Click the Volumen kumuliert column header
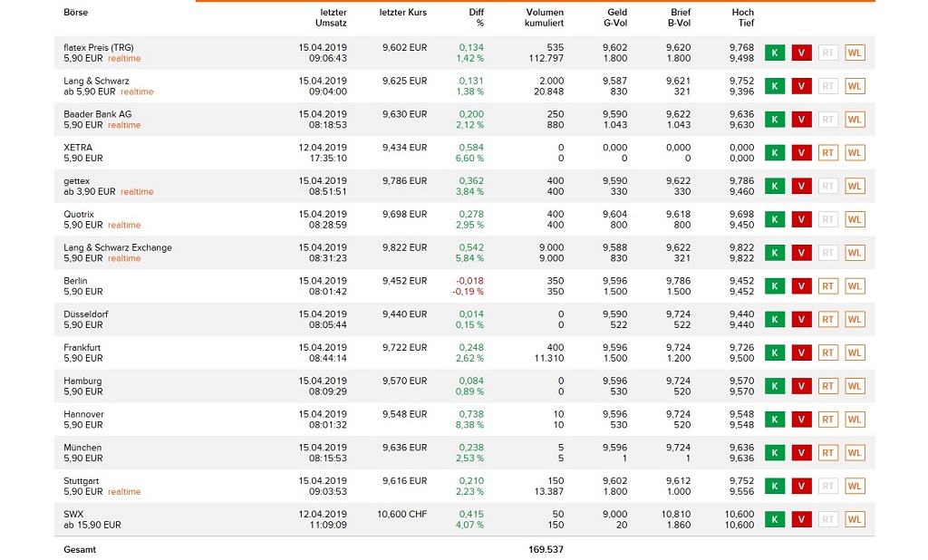928x560 pixels. (x=544, y=17)
